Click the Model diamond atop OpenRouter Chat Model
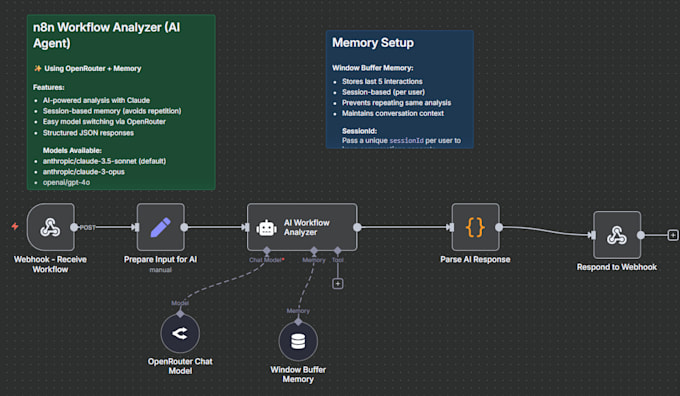Image resolution: width=680 pixels, height=396 pixels. pyautogui.click(x=180, y=313)
